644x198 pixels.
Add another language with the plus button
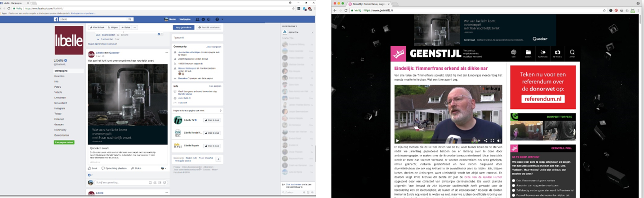pyautogui.click(x=218, y=159)
